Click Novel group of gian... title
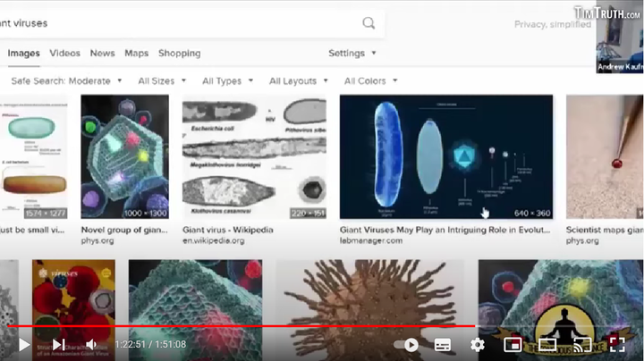This screenshot has height=361, width=644. 124,231
